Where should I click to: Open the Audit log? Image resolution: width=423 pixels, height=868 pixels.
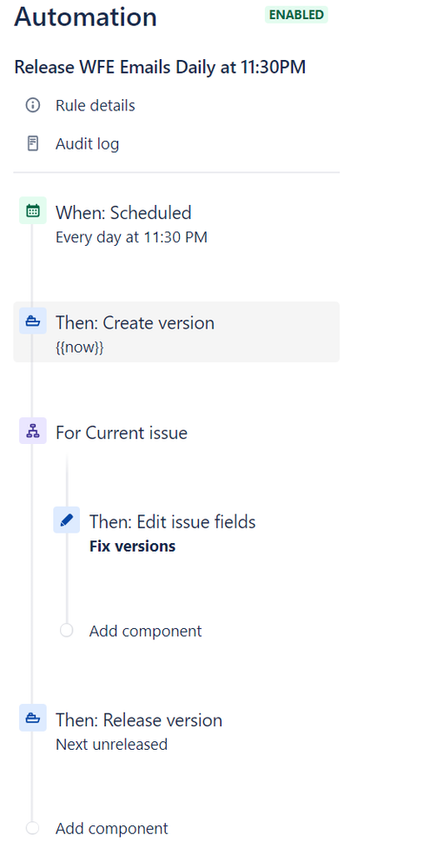click(87, 144)
